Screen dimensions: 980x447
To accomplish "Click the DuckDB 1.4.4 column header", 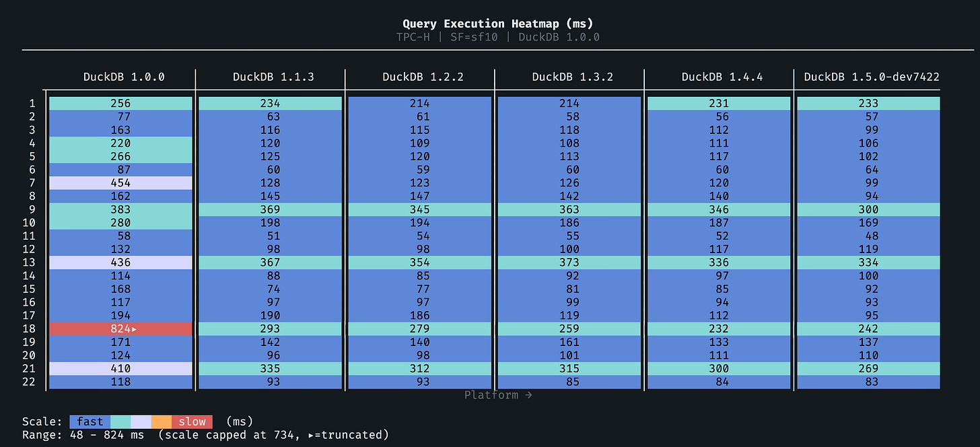I will click(722, 77).
